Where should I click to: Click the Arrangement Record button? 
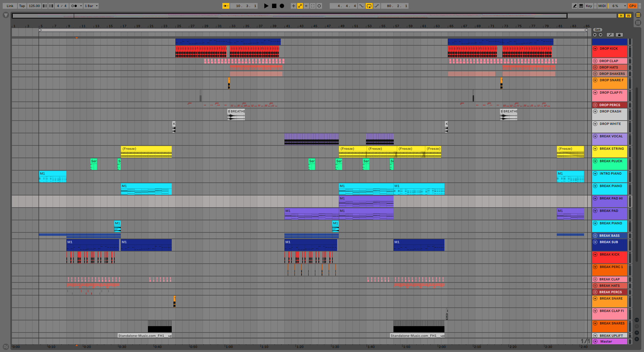[282, 6]
